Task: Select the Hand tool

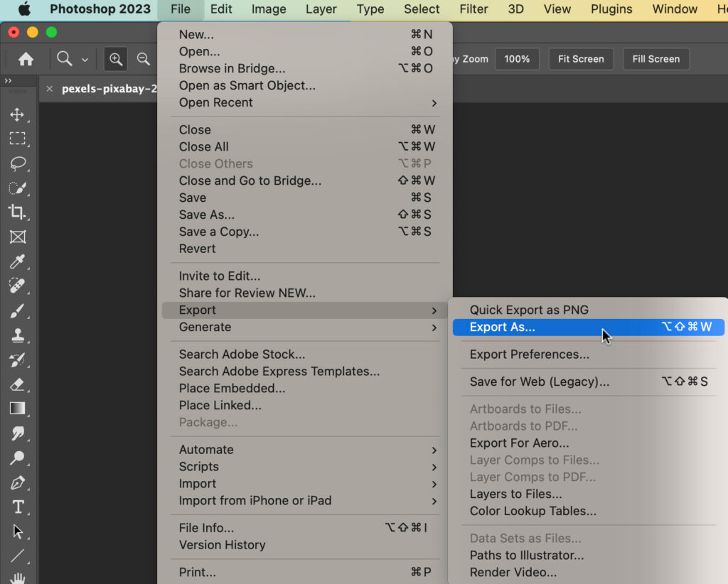Action: point(17,578)
